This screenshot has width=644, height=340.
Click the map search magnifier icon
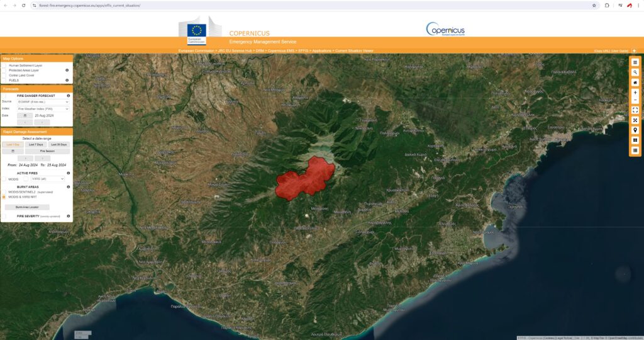[x=635, y=72]
